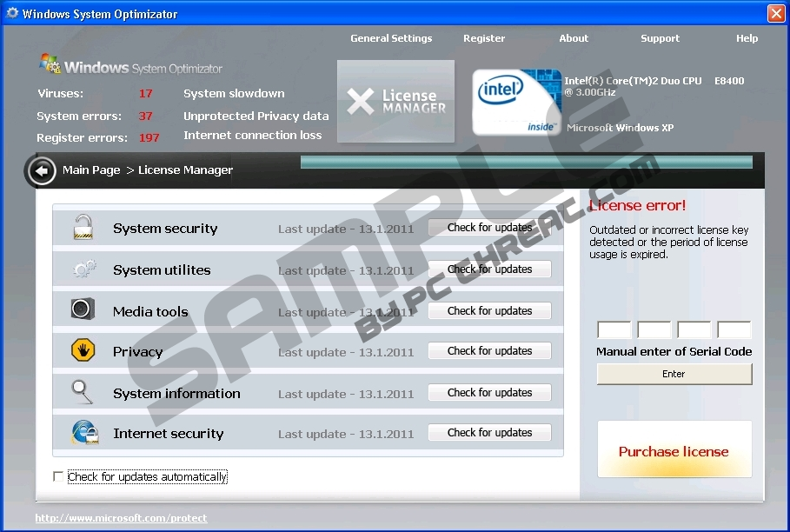790x532 pixels.
Task: Click the Windows System Optimizator logo
Action: coord(130,66)
